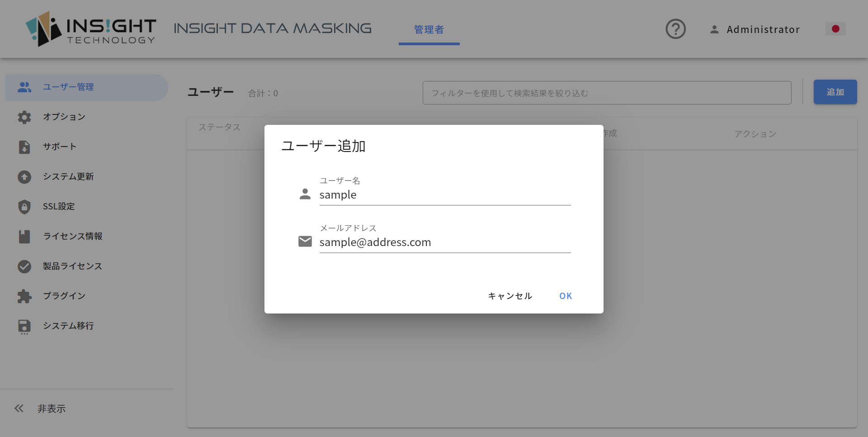The image size is (868, 437).
Task: Open the SSL設定 shield icon
Action: click(x=24, y=207)
